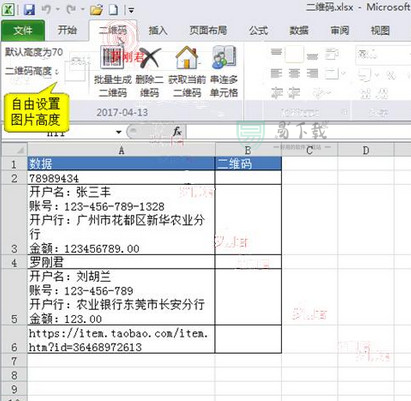Click the 二维码高度 input box
The height and width of the screenshot is (401, 411).
(76, 70)
